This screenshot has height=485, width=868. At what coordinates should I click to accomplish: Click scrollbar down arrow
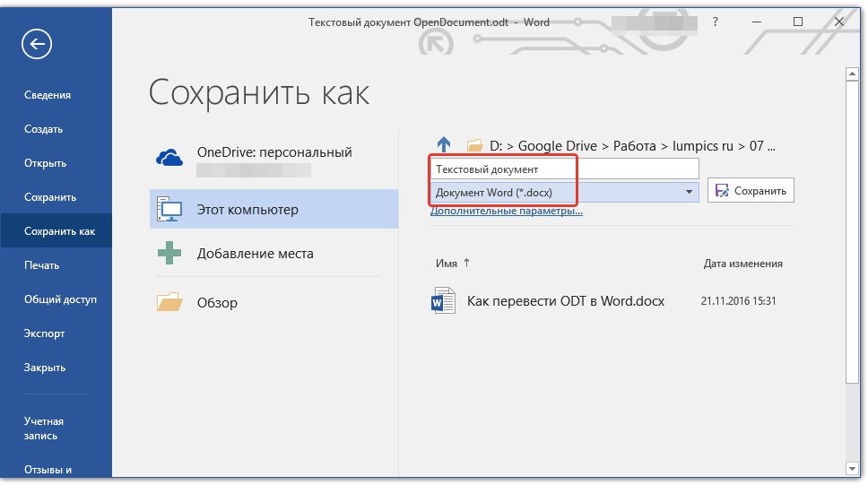(x=852, y=469)
